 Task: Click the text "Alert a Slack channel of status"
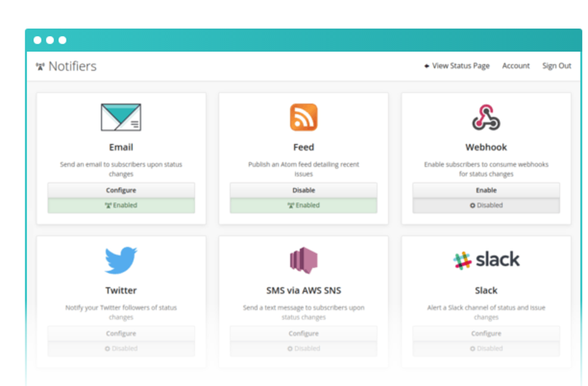pyautogui.click(x=472, y=308)
